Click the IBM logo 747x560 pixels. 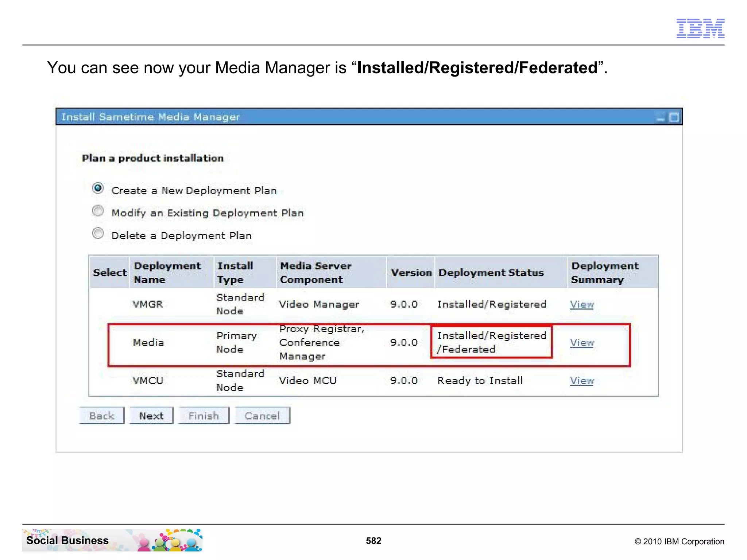(x=700, y=28)
